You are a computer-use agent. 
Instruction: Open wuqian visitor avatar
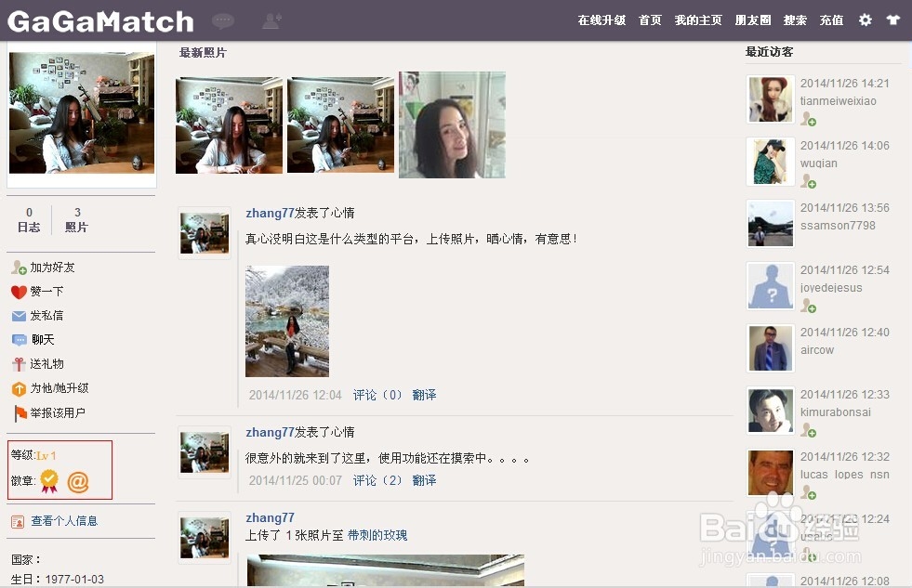click(x=771, y=162)
